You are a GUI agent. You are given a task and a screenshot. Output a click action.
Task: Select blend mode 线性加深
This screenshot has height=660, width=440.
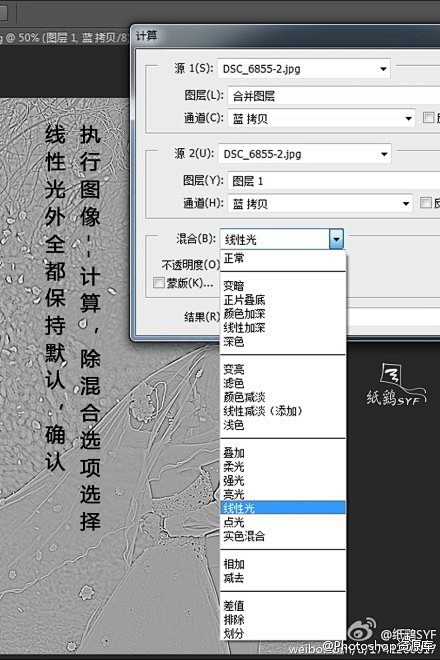[283, 327]
